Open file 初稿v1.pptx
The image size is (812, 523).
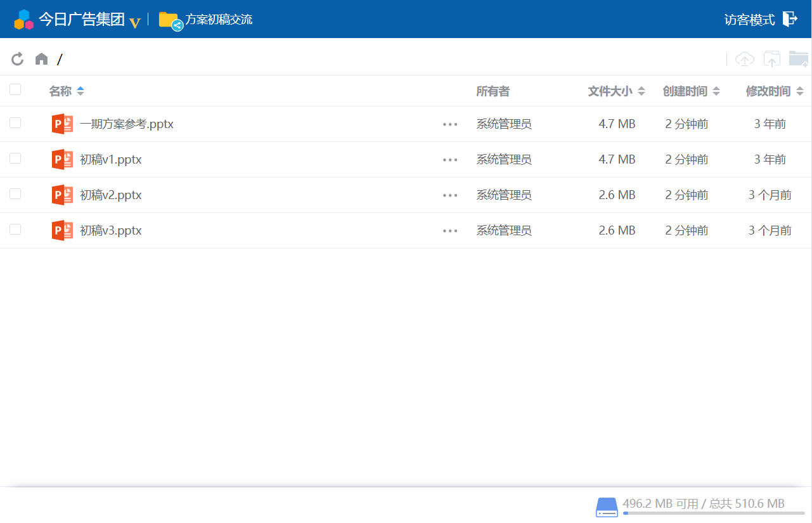tap(111, 160)
